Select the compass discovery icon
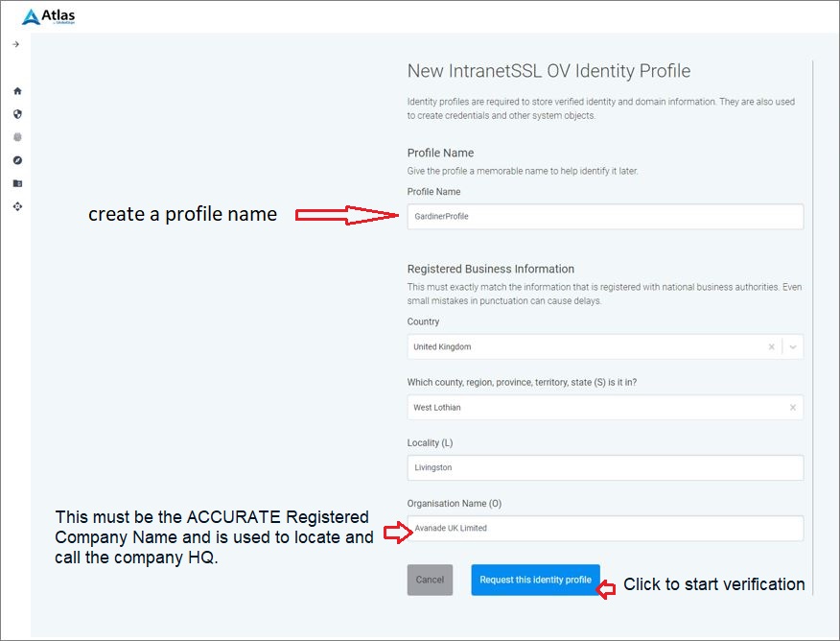Viewport: 840px width, 641px height. pos(16,160)
